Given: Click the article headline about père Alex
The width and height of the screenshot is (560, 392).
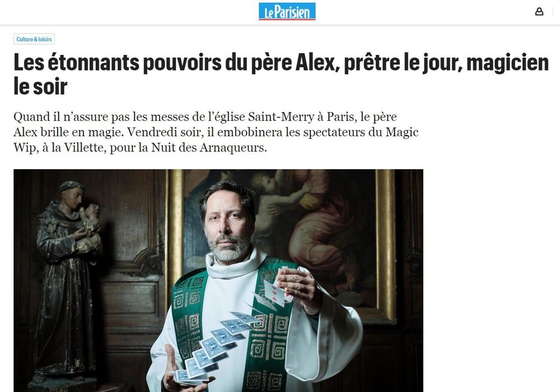Looking at the screenshot, I should click(281, 74).
